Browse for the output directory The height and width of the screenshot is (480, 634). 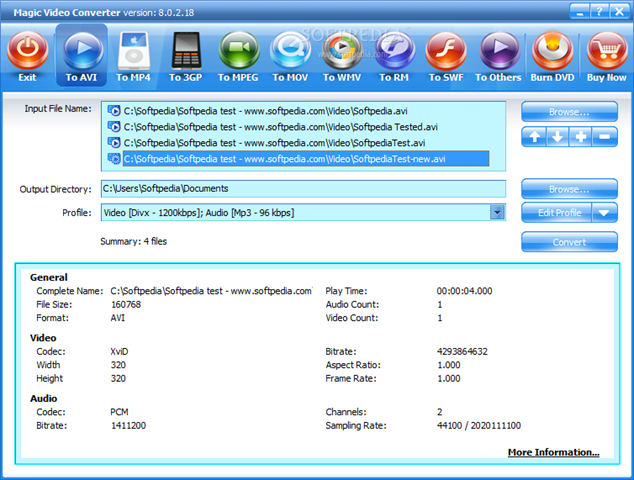pyautogui.click(x=569, y=189)
